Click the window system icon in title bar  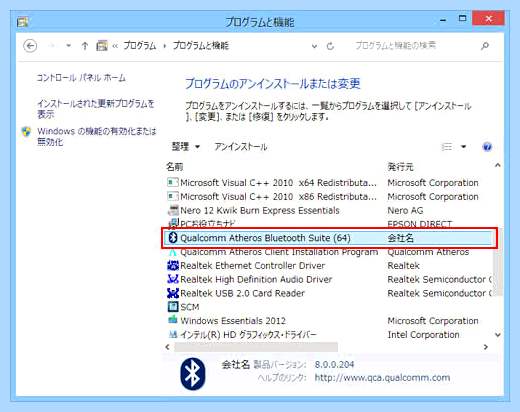pos(22,22)
